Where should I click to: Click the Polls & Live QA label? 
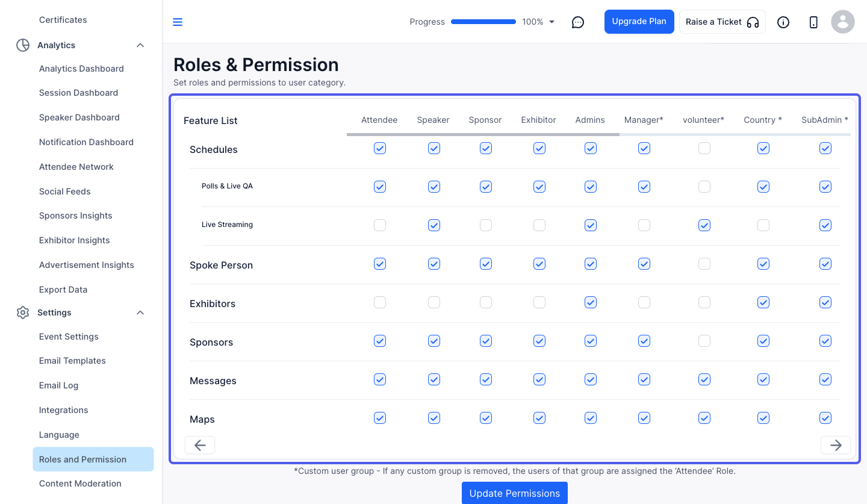[227, 186]
